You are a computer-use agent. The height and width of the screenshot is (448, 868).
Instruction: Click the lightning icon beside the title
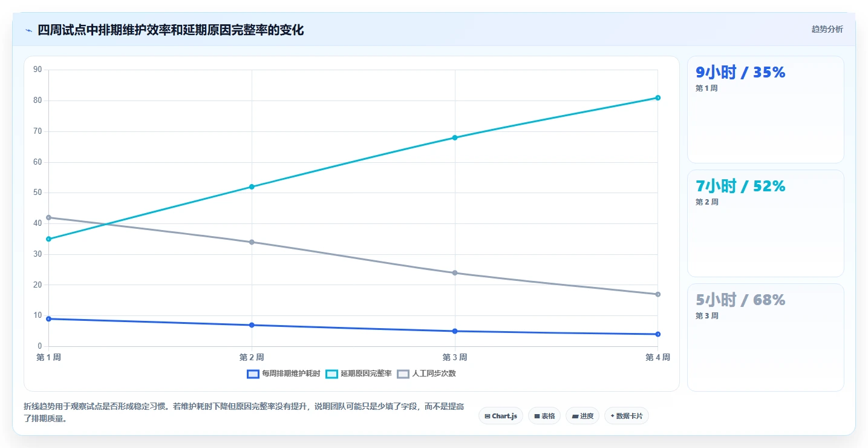point(29,30)
